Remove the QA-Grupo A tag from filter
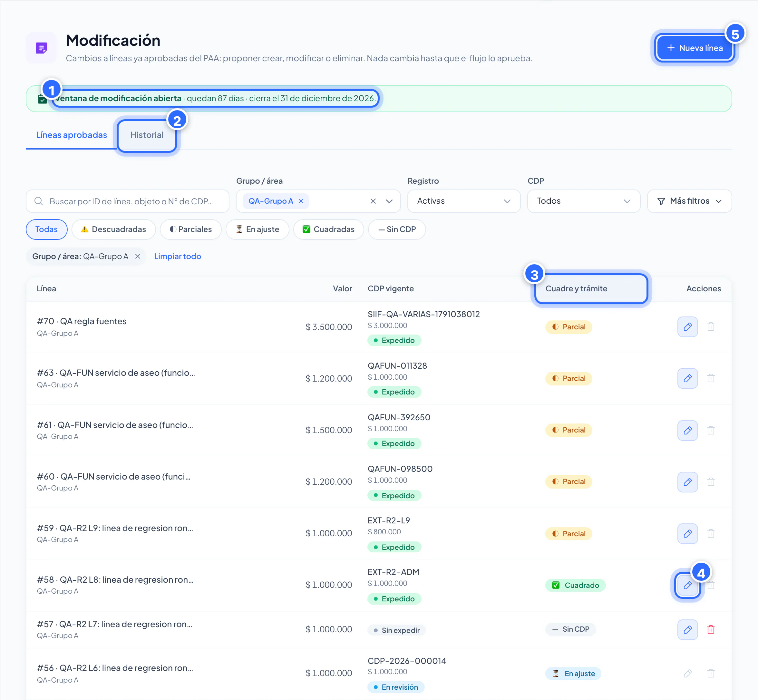 (x=301, y=201)
